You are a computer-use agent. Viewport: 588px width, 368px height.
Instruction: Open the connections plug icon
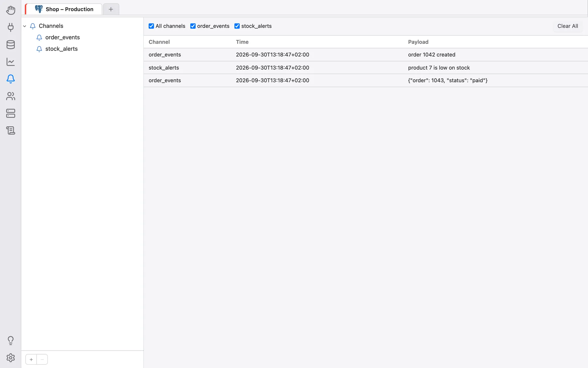point(10,27)
